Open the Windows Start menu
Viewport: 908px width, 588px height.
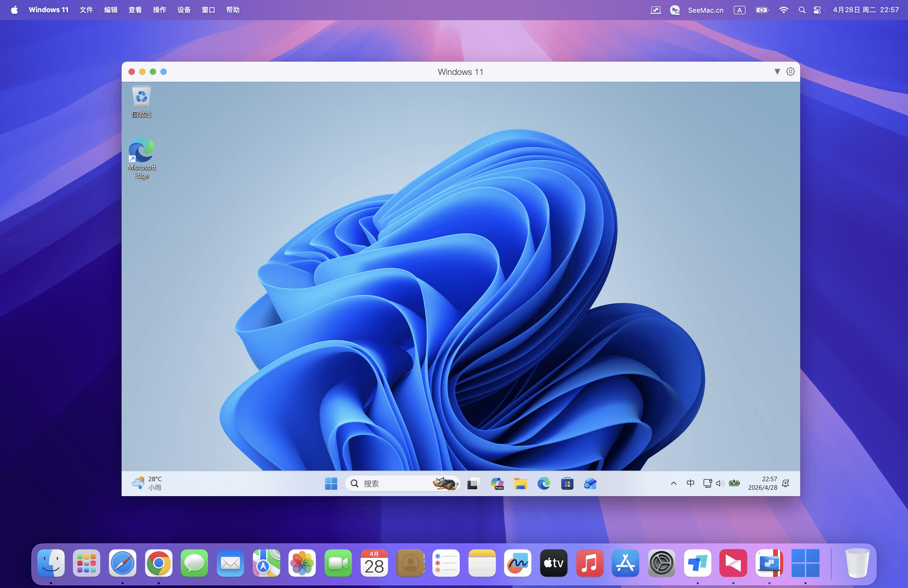coord(331,483)
